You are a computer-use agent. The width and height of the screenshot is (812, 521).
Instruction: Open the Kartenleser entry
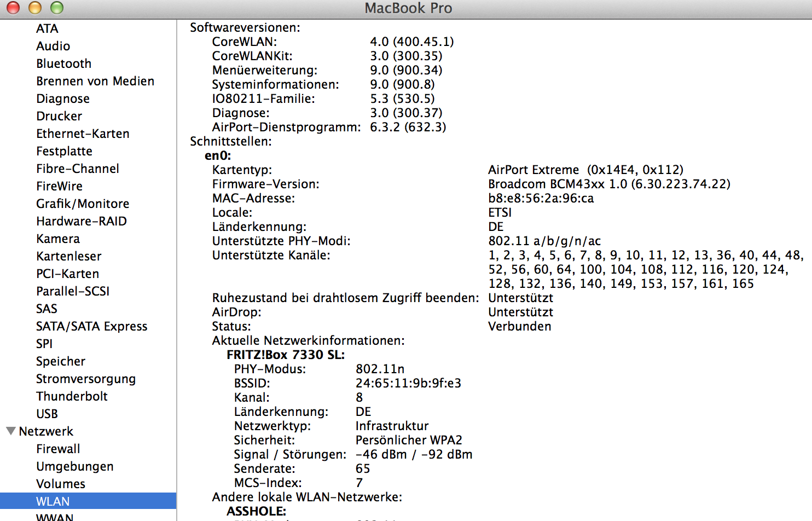pos(69,256)
